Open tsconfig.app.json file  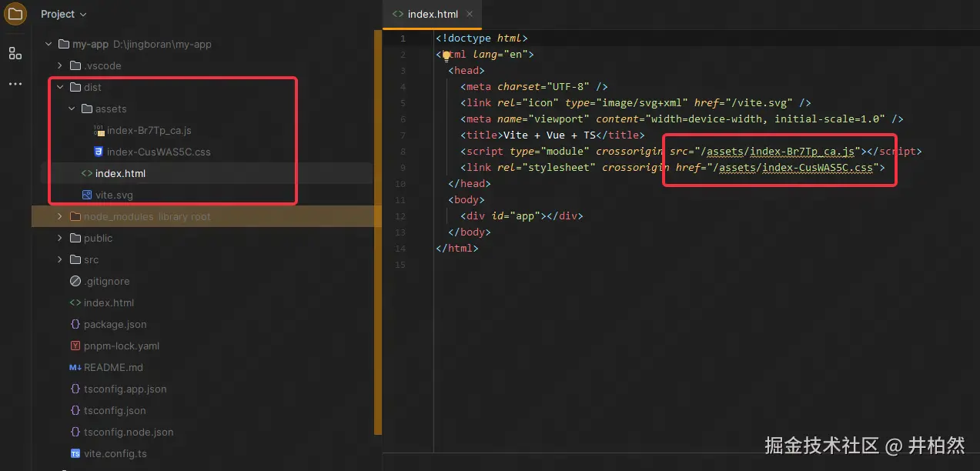click(x=125, y=389)
